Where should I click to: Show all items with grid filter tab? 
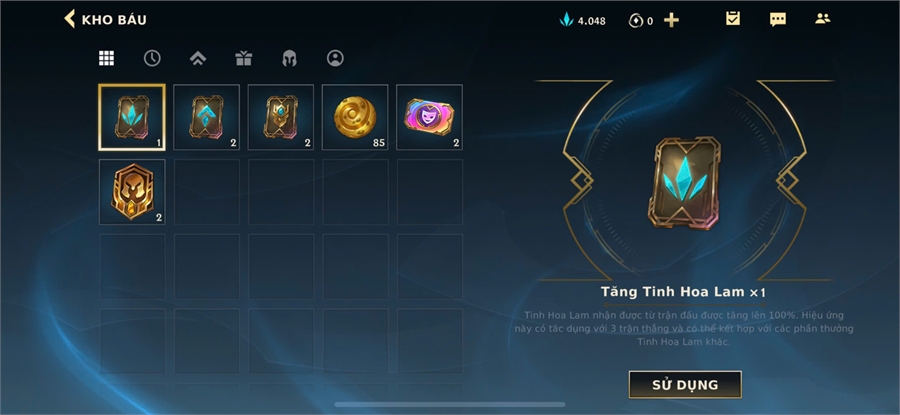[x=106, y=58]
